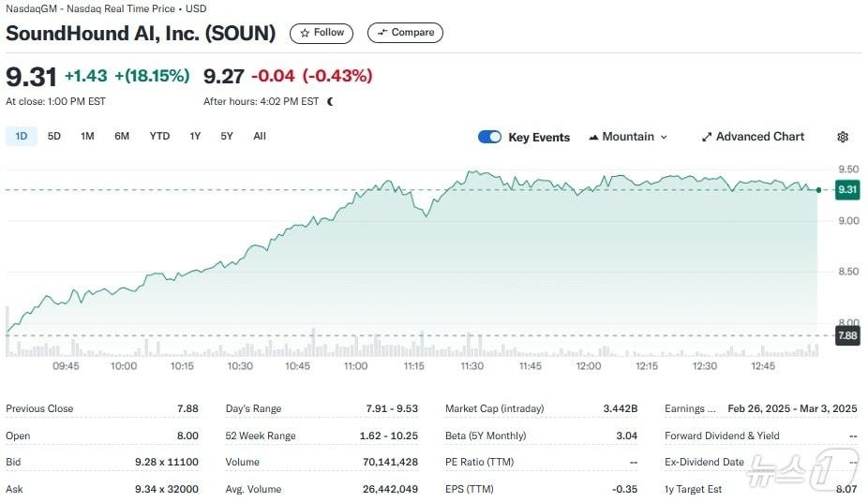
Task: Click the Ask value 9.34 x 32000
Action: 167,489
